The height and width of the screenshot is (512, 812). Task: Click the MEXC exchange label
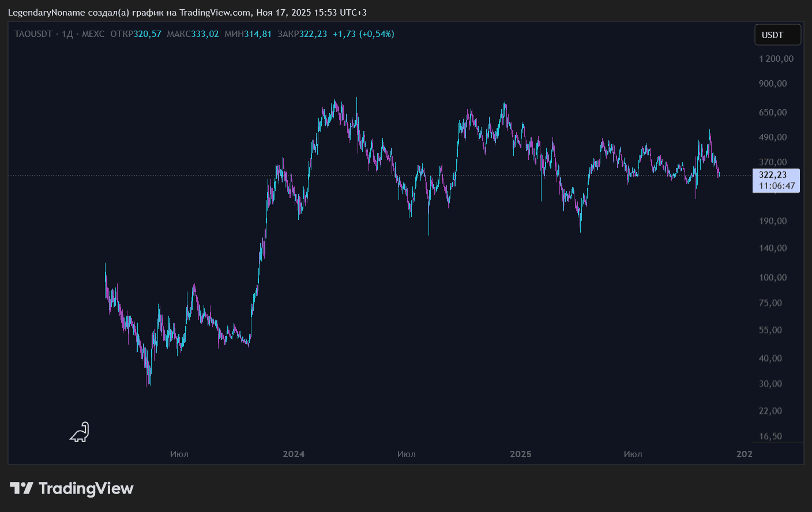(93, 34)
